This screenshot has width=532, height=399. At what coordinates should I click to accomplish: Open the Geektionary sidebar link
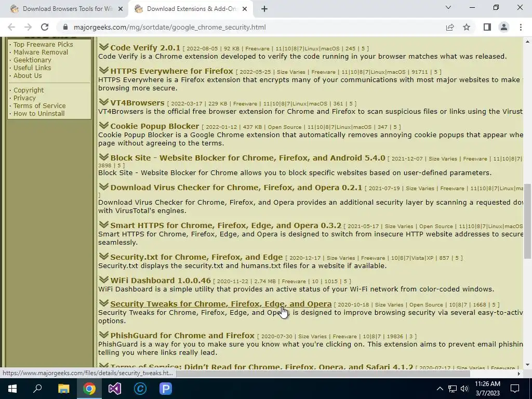pos(32,60)
